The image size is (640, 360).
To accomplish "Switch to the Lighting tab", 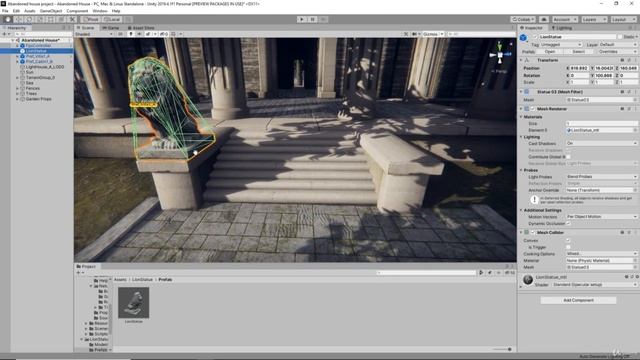I will coord(562,28).
